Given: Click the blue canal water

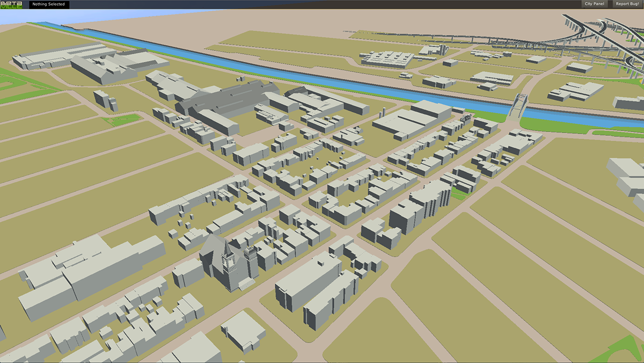Looking at the screenshot, I should click(x=322, y=82).
